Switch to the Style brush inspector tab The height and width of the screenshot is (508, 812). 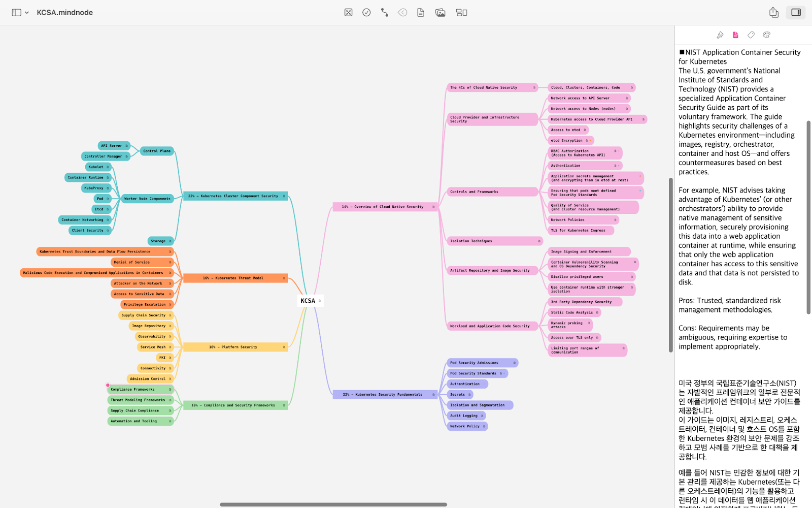click(720, 35)
